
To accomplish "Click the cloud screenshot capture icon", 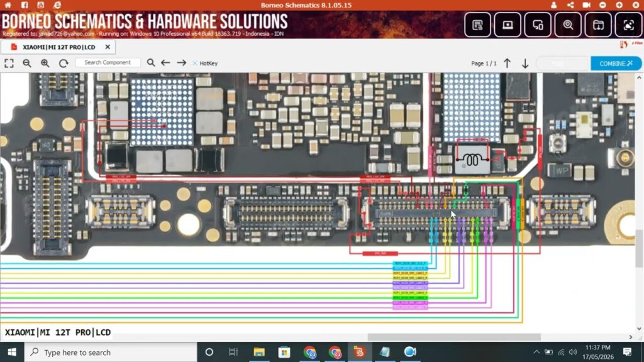I will [x=628, y=25].
